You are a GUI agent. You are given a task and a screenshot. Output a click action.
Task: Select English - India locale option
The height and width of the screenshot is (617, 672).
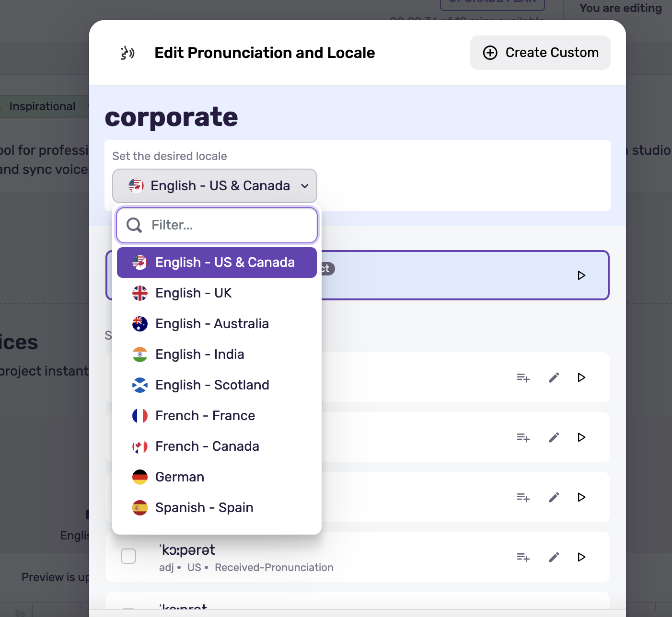pos(200,354)
